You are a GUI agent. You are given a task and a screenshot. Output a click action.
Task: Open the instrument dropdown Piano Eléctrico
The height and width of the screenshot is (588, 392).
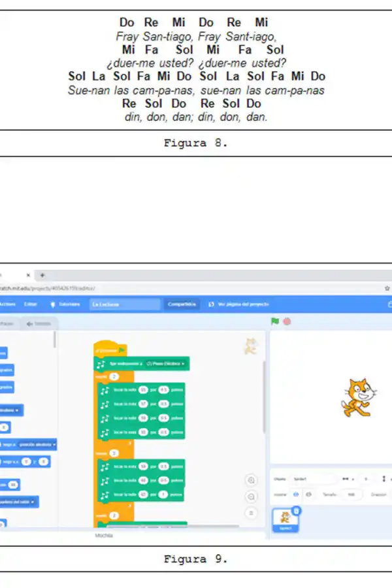pyautogui.click(x=165, y=363)
